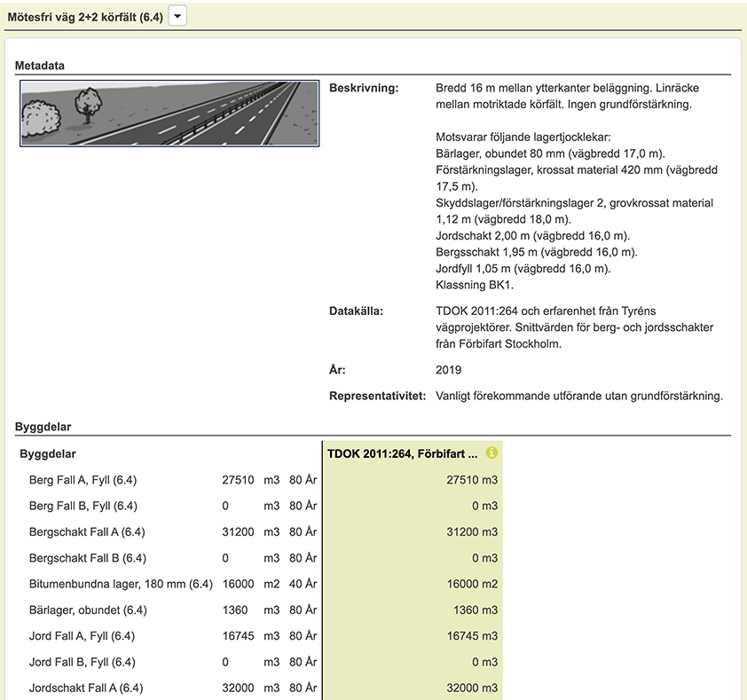
Task: Select the Mötesfri väg 2+2 körfält (6.4) title
Action: tap(85, 17)
